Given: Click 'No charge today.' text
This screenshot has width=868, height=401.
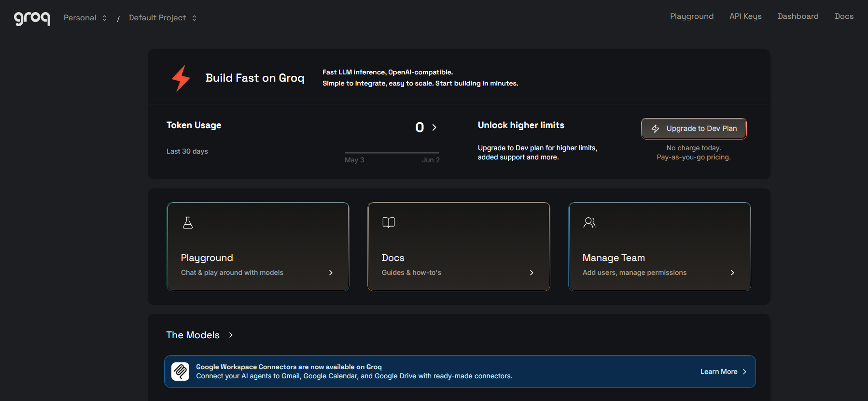Looking at the screenshot, I should click(694, 148).
